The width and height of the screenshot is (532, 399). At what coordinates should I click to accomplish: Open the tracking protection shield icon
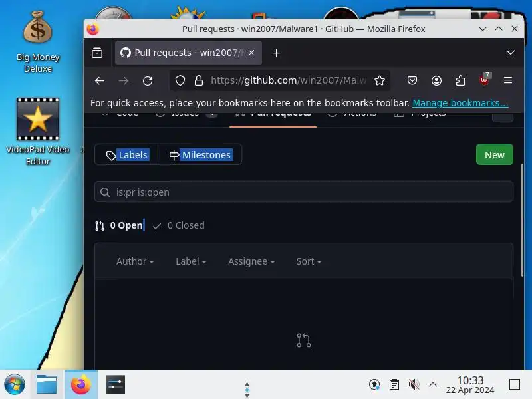pyautogui.click(x=180, y=80)
